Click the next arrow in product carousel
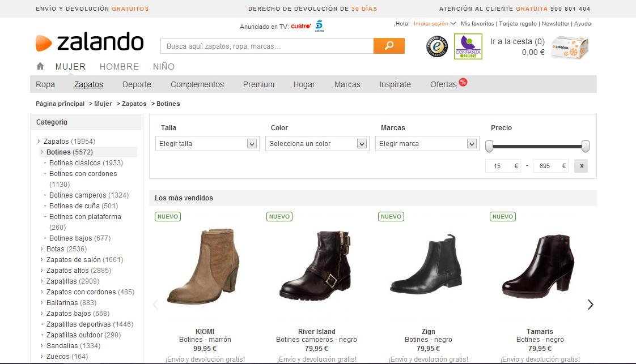The height and width of the screenshot is (364, 636). point(590,305)
